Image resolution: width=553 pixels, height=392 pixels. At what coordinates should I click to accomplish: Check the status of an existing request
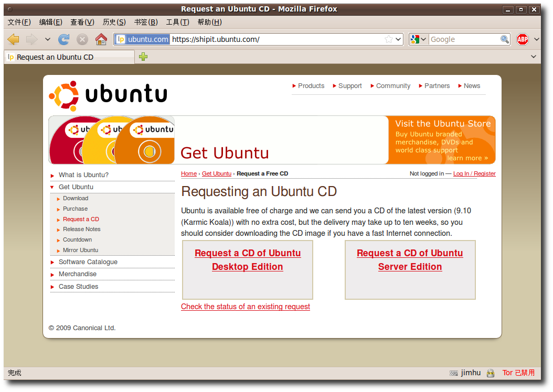pos(246,307)
